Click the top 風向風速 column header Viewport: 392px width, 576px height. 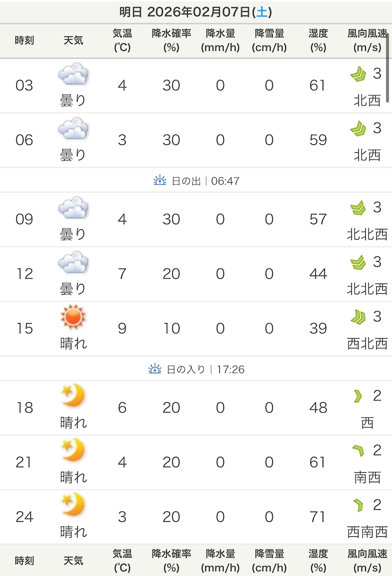(x=367, y=41)
